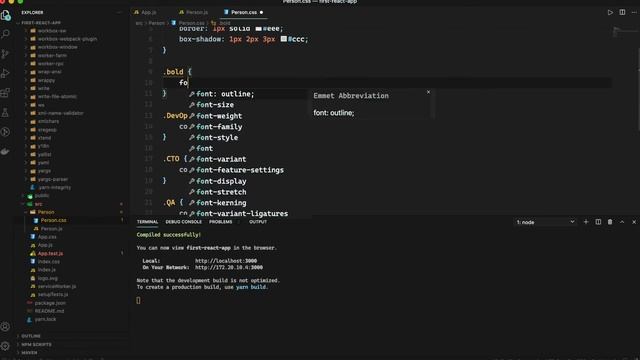Image resolution: width=640 pixels, height=360 pixels.
Task: Click the Split Terminal icon
Action: (x=598, y=222)
